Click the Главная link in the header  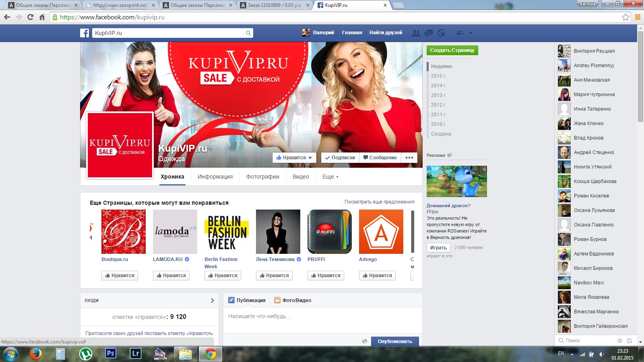point(352,33)
